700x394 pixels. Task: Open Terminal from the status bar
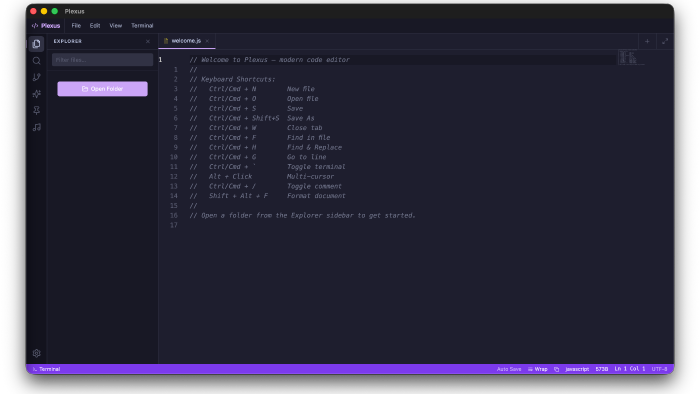pyautogui.click(x=46, y=369)
